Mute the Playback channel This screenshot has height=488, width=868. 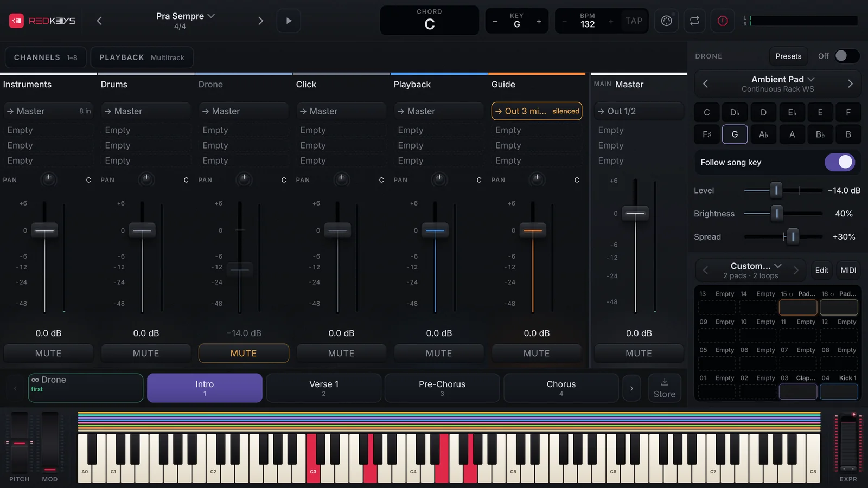[439, 353]
